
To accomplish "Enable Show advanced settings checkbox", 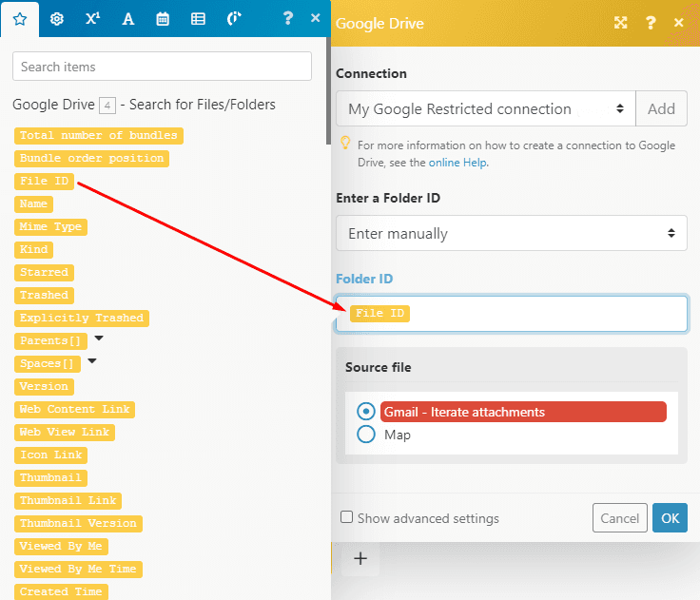I will (x=347, y=517).
